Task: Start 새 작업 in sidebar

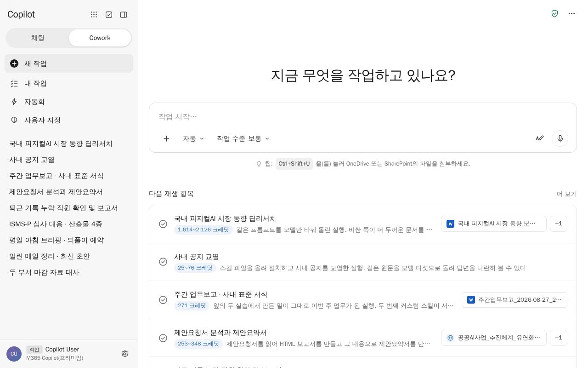Action: [x=69, y=63]
